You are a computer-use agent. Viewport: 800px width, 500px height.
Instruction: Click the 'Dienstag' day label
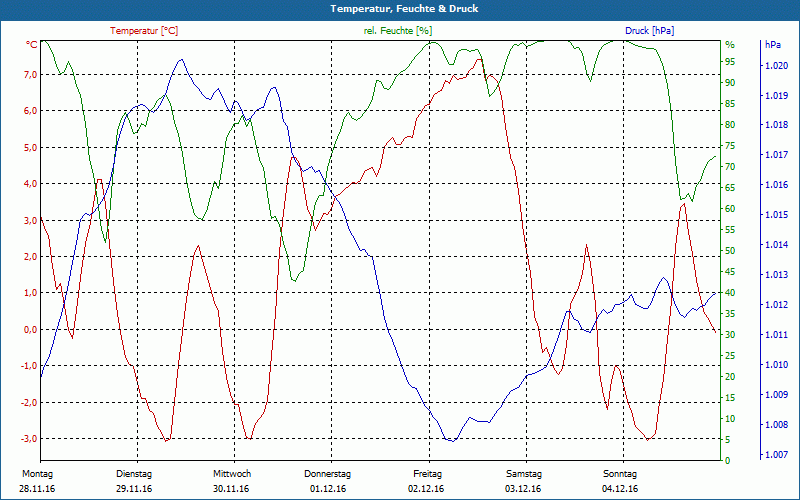click(x=134, y=474)
